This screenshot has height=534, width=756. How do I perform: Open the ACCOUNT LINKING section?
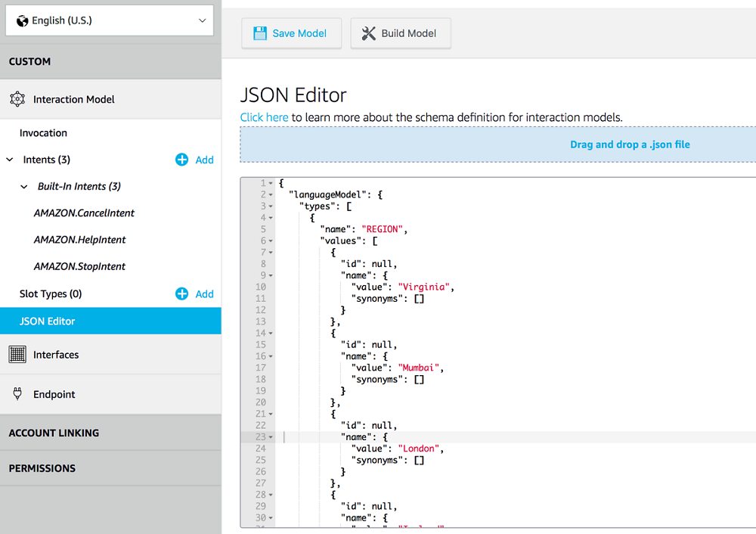coord(53,433)
